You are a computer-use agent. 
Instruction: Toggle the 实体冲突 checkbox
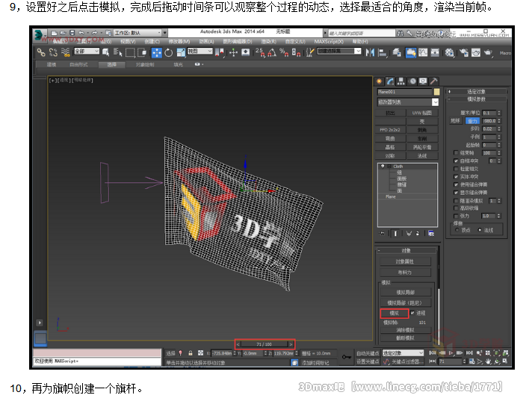point(456,176)
